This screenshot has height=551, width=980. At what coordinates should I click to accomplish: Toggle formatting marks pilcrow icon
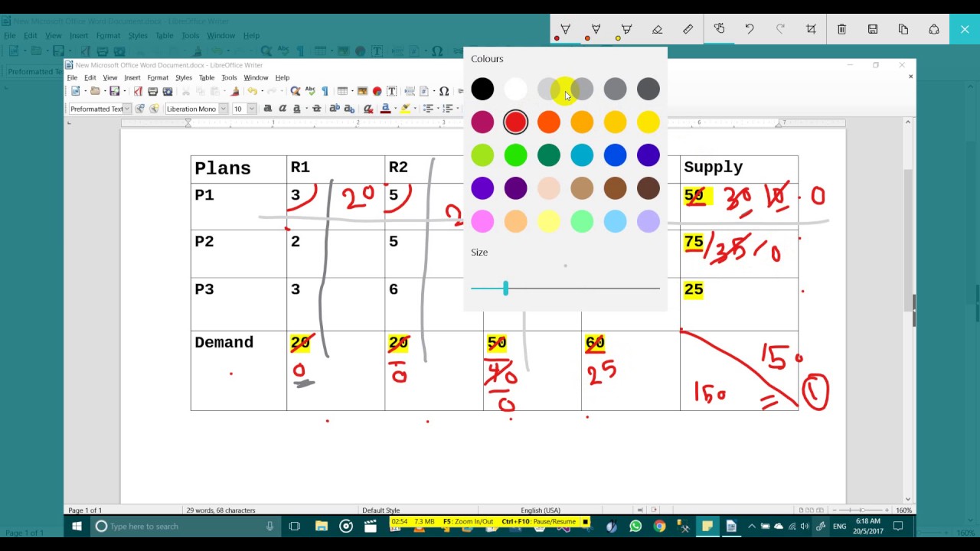point(325,91)
